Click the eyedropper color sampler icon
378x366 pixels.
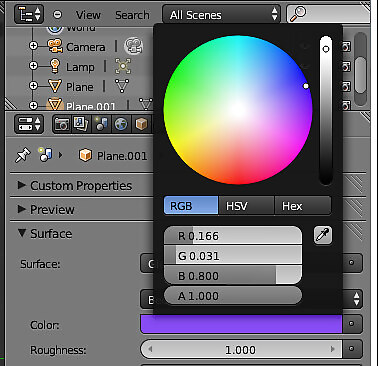pyautogui.click(x=323, y=235)
